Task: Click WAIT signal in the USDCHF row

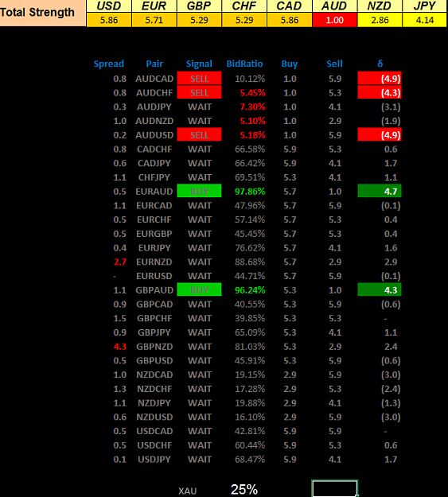Action: click(x=199, y=445)
